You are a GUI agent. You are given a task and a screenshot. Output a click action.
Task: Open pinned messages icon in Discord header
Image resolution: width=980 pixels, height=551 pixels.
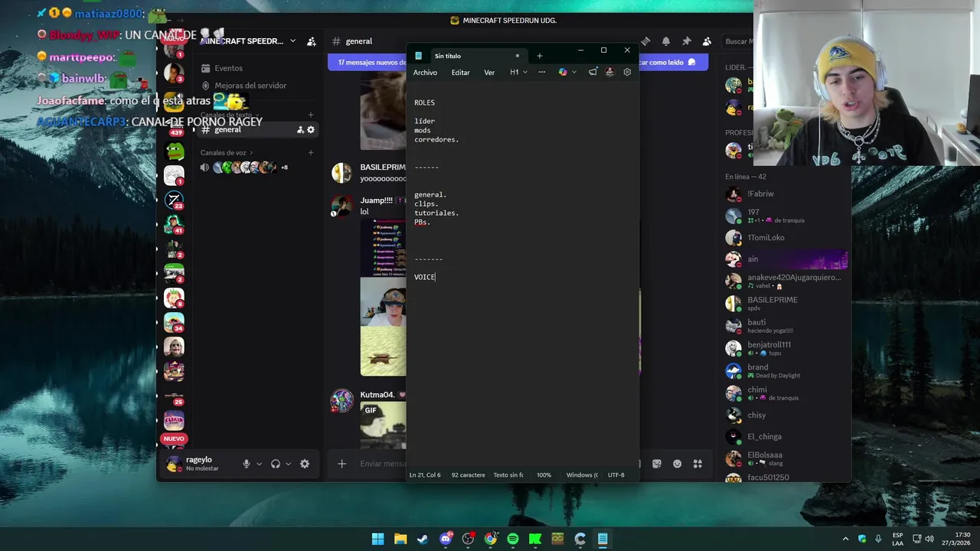tap(686, 41)
